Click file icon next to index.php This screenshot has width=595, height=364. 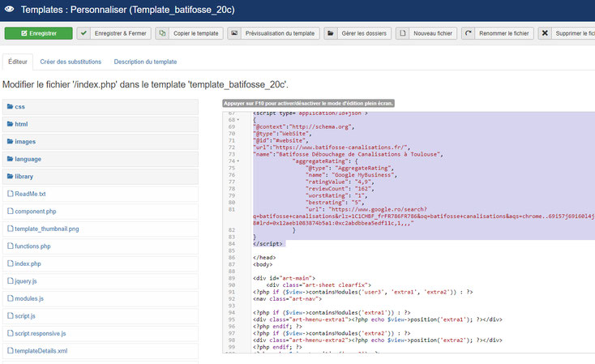pos(11,263)
